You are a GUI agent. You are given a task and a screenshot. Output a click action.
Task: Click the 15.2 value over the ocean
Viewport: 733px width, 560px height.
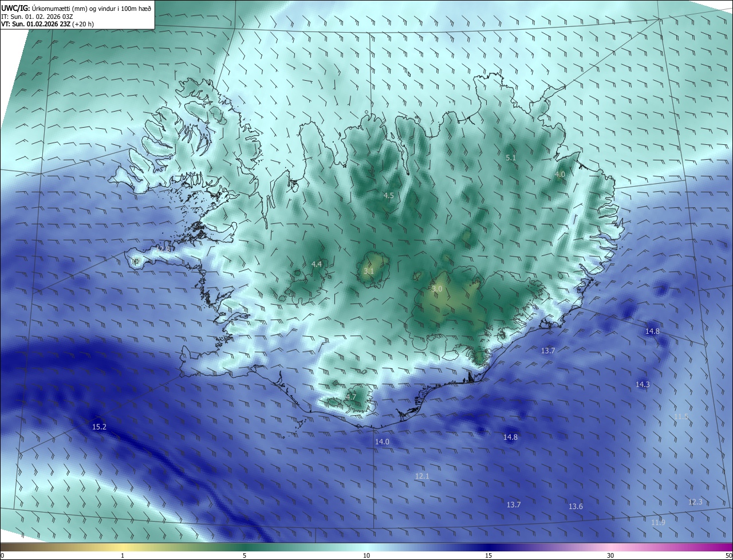point(99,427)
